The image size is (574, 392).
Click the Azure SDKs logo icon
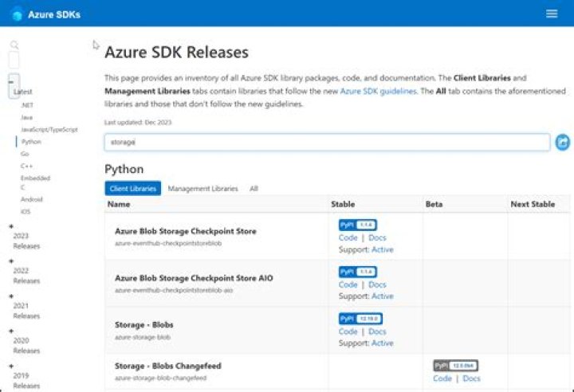click(x=17, y=15)
